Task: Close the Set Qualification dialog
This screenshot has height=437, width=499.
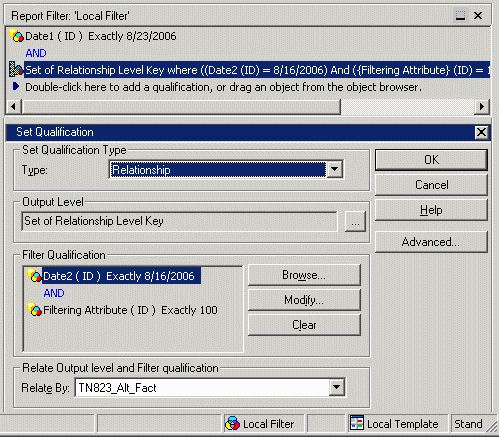Action: 481,132
